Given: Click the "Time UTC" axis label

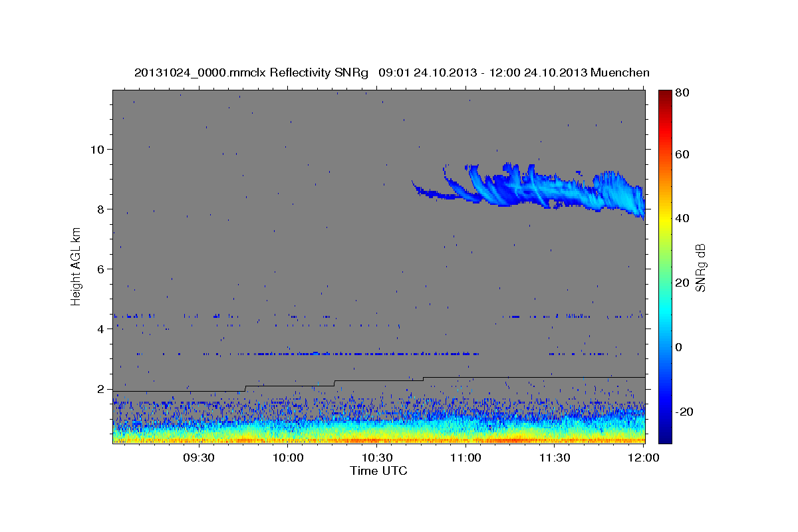Looking at the screenshot, I should point(378,471).
